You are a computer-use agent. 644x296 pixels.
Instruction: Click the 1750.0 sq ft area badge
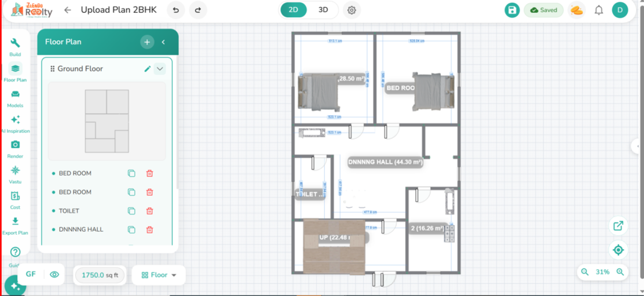(x=100, y=275)
